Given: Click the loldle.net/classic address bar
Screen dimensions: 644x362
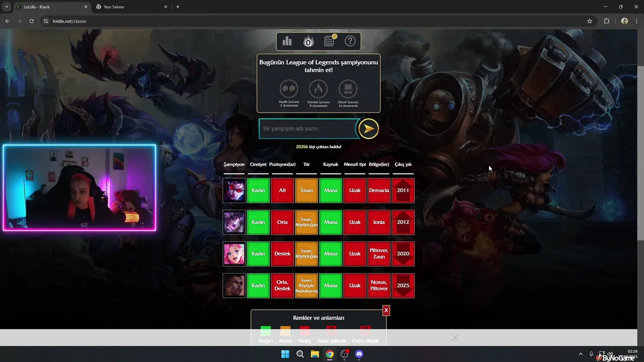Looking at the screenshot, I should pos(317,21).
